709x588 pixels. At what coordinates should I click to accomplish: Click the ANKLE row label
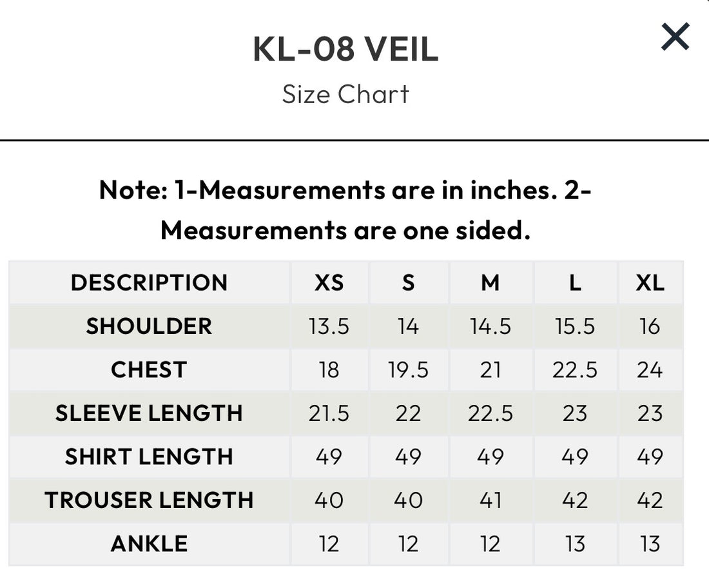click(148, 544)
